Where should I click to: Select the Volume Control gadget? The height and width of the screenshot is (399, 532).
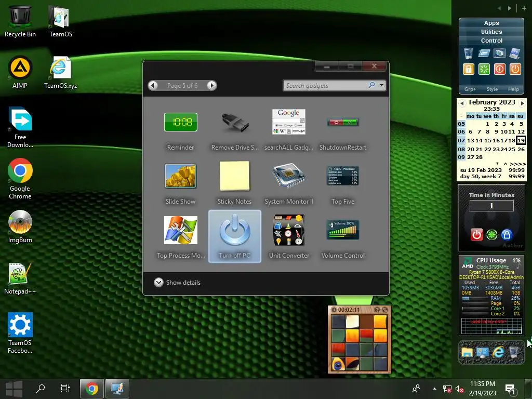click(x=343, y=237)
